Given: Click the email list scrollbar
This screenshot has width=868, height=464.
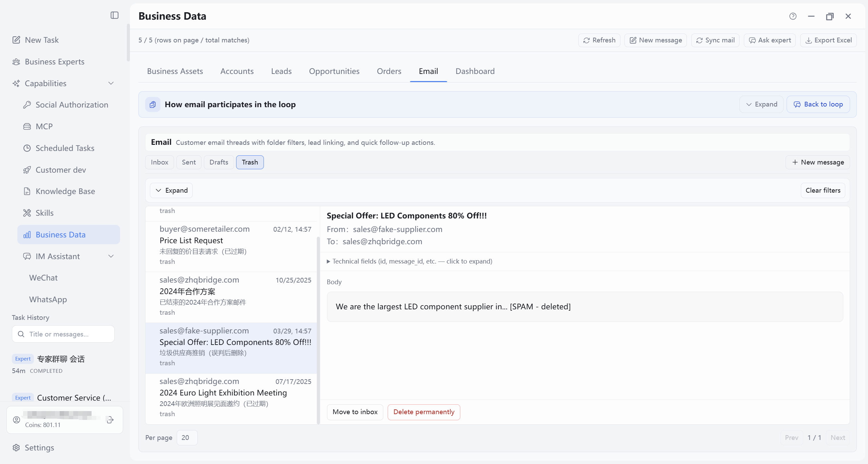Looking at the screenshot, I should coord(318,330).
